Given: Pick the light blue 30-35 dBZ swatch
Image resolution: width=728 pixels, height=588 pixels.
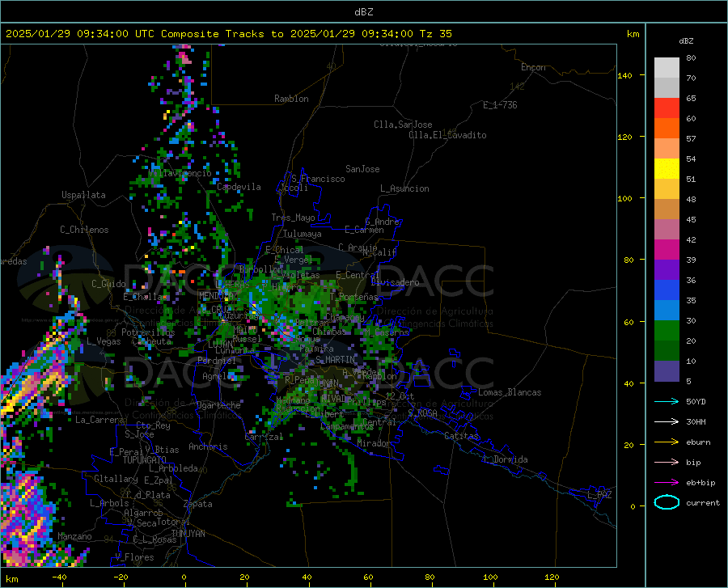Looking at the screenshot, I should tap(667, 311).
